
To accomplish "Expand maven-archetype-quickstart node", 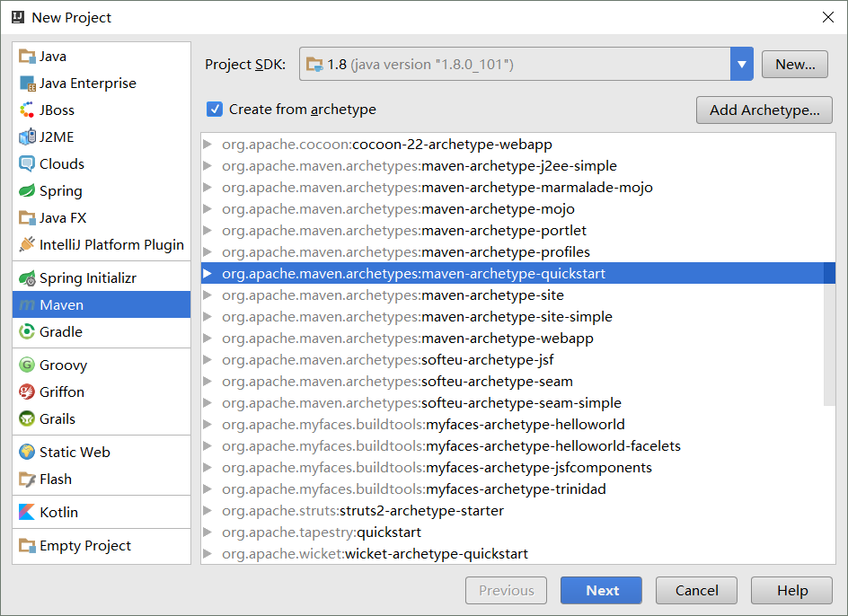I will 208,274.
